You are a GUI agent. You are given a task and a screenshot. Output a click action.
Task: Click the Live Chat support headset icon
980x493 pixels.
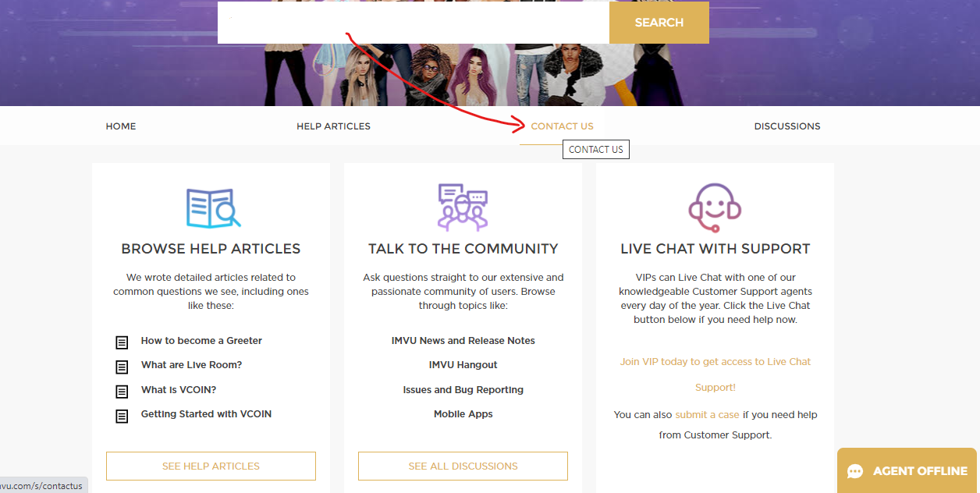tap(715, 207)
